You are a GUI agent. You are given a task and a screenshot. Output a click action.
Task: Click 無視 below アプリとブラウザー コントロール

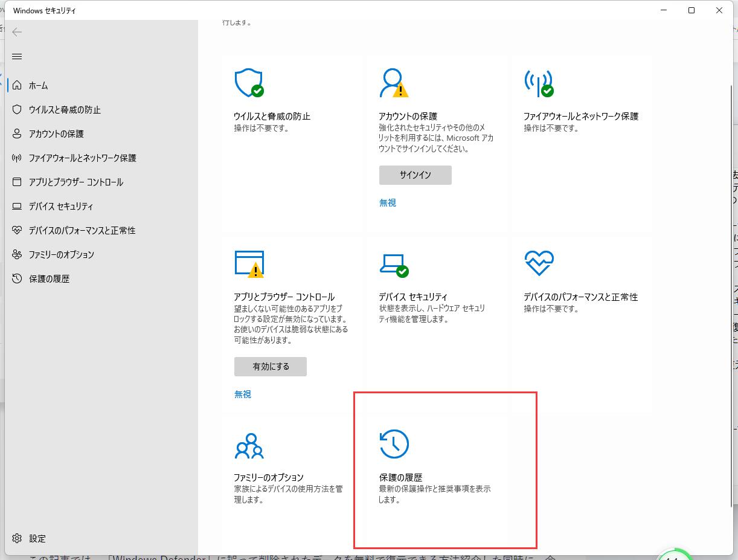click(242, 394)
